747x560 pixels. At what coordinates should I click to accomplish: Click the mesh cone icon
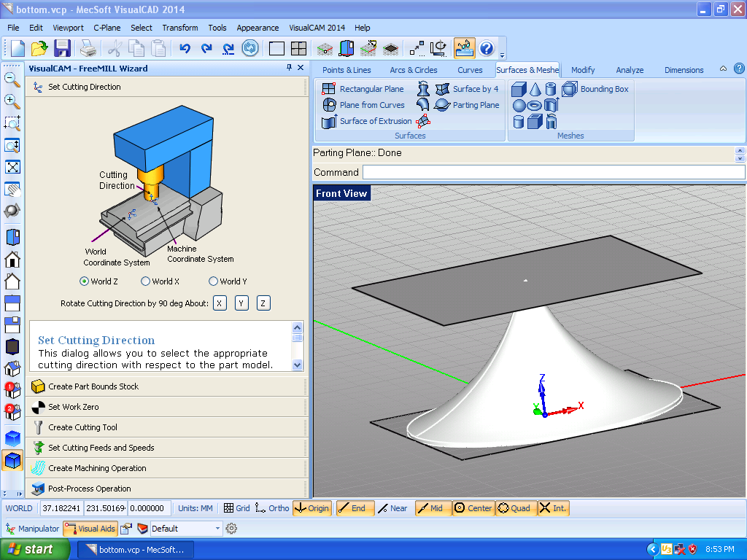[x=535, y=89]
